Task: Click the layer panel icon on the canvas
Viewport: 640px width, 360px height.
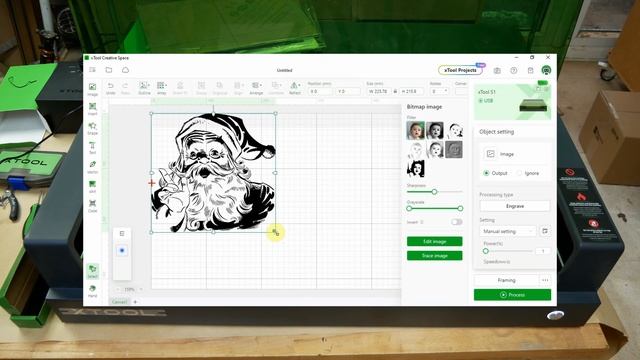Action: click(122, 233)
